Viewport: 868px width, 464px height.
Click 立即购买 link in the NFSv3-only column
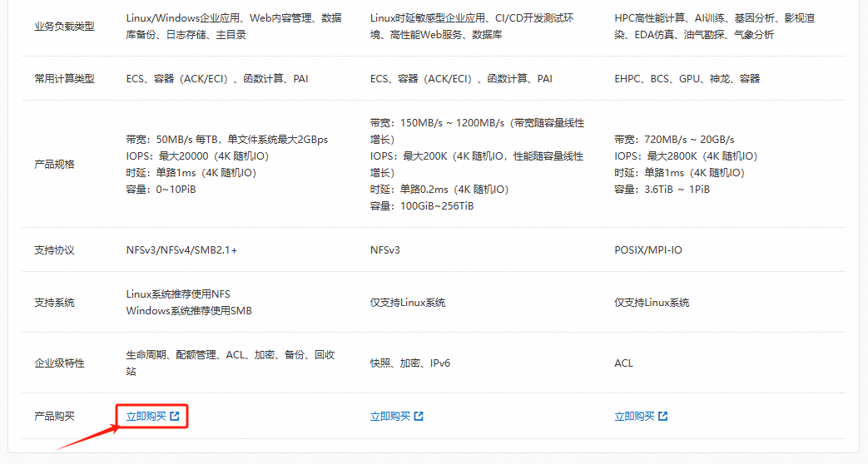pos(396,416)
